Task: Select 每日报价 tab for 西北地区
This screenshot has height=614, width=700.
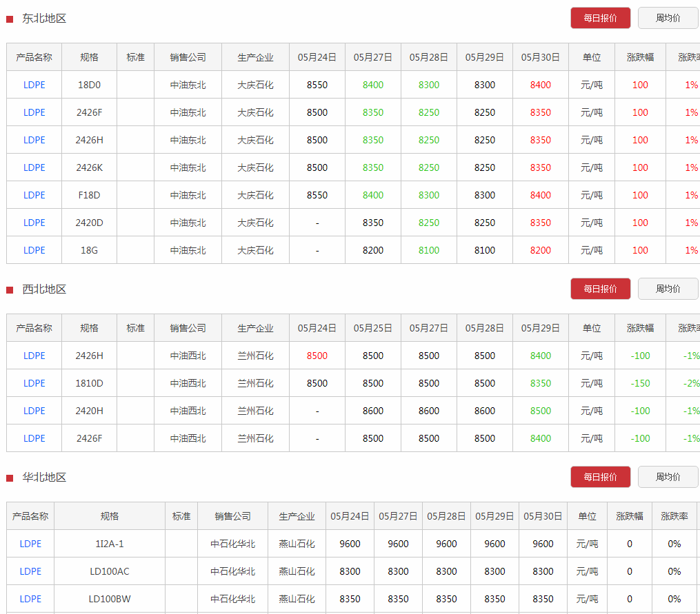Action: pos(601,289)
